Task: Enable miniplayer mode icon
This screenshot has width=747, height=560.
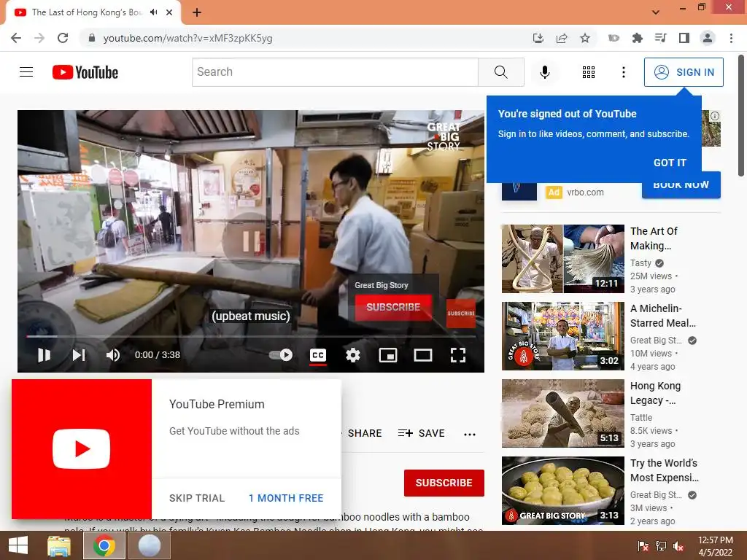Action: tap(388, 355)
